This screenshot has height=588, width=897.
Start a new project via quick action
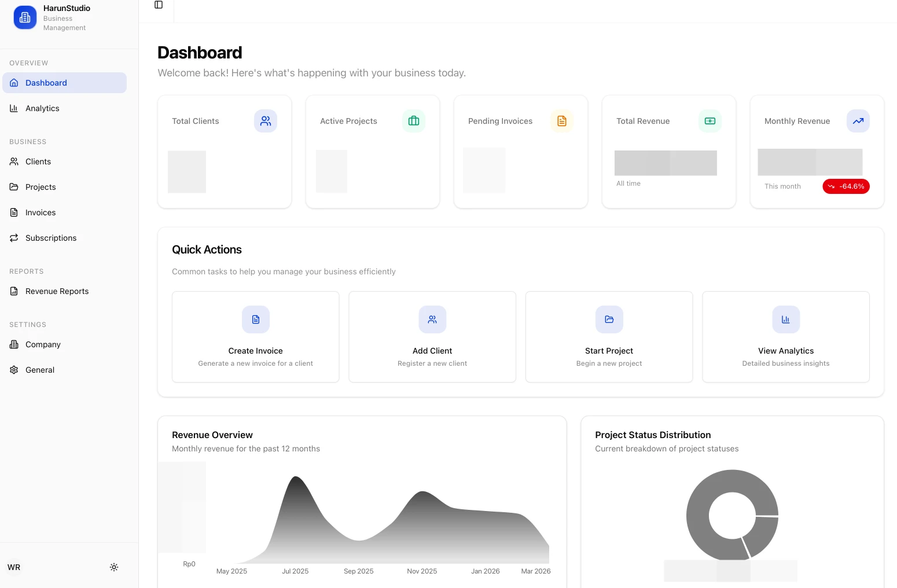(609, 336)
